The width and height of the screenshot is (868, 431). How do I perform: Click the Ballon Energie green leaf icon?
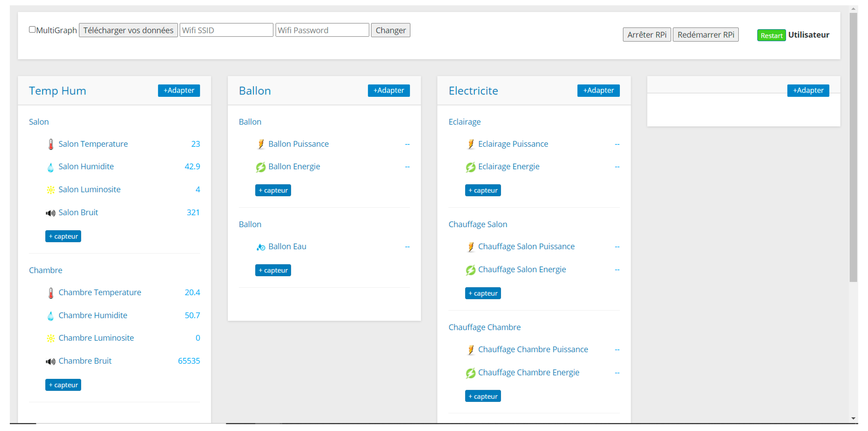click(x=261, y=167)
